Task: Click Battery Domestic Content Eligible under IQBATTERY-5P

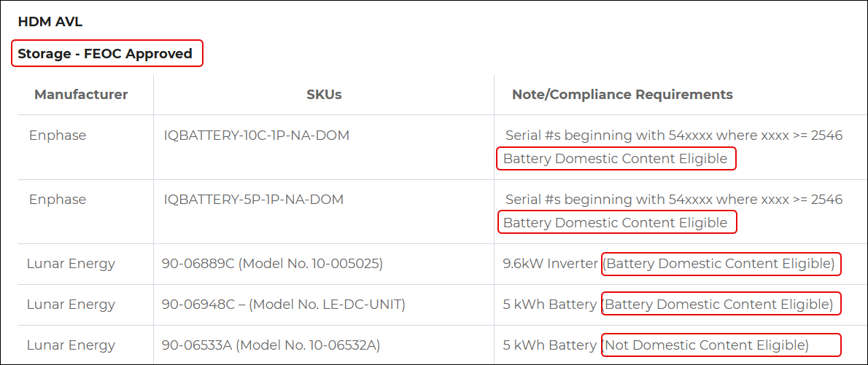Action: [x=615, y=222]
